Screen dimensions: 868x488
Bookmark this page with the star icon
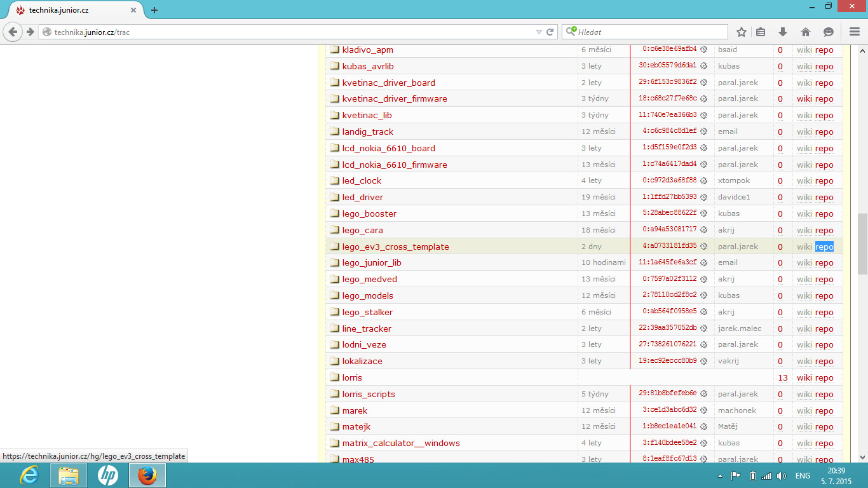tap(741, 32)
